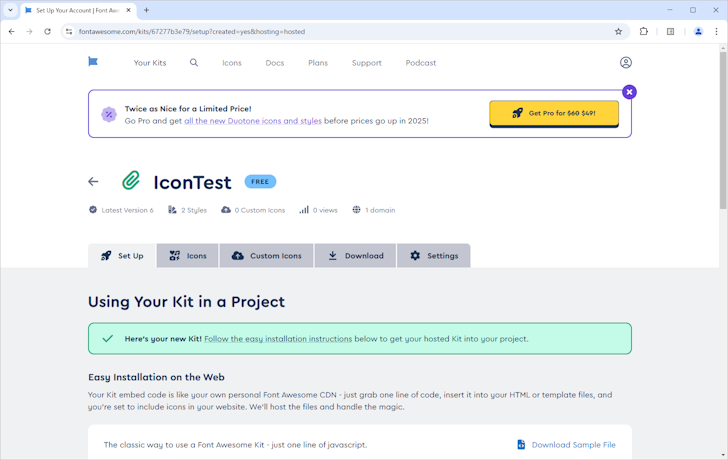728x460 pixels.
Task: Follow the easy installation instructions link
Action: [278, 339]
